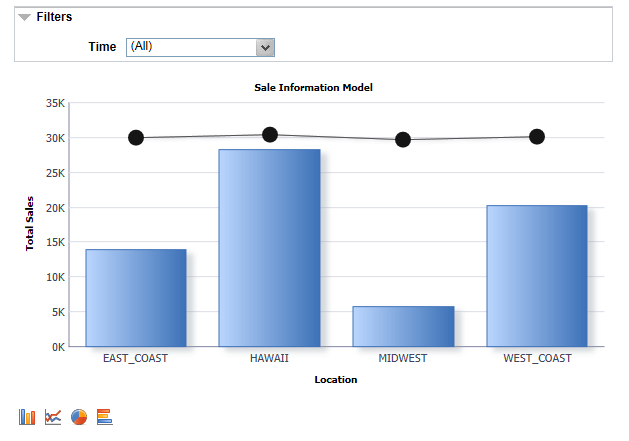This screenshot has width=629, height=441.
Task: Switch to the horizontal bar chart icon
Action: click(x=105, y=417)
